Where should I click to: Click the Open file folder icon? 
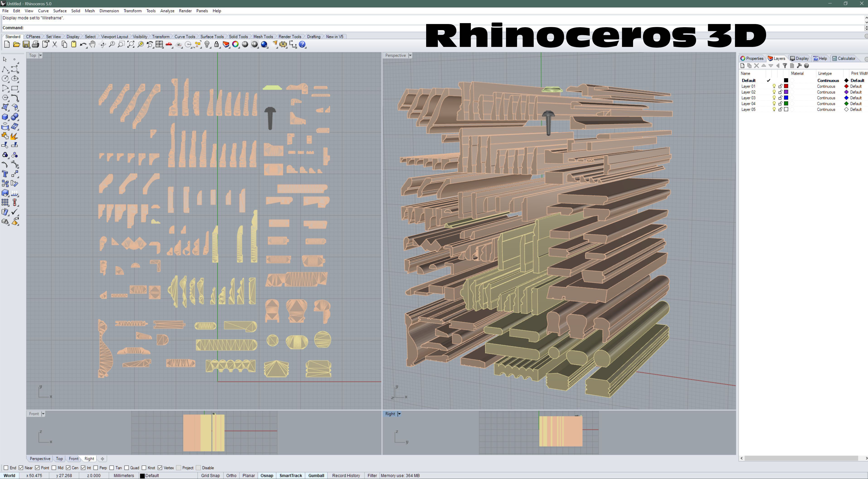pos(16,44)
